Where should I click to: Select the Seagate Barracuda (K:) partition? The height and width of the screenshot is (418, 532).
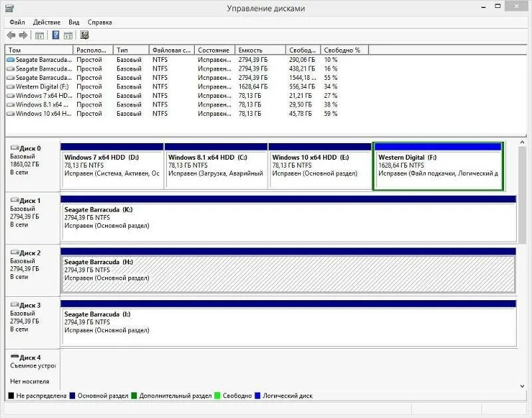(289, 218)
